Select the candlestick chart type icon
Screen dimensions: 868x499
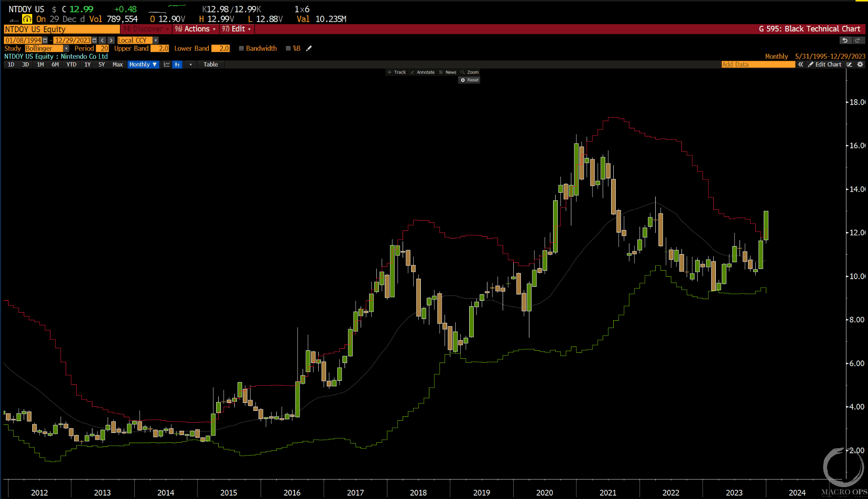tap(177, 64)
